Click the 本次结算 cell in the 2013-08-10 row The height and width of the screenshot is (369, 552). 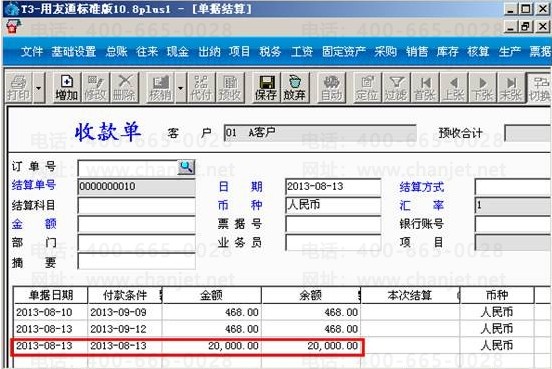pyautogui.click(x=410, y=312)
